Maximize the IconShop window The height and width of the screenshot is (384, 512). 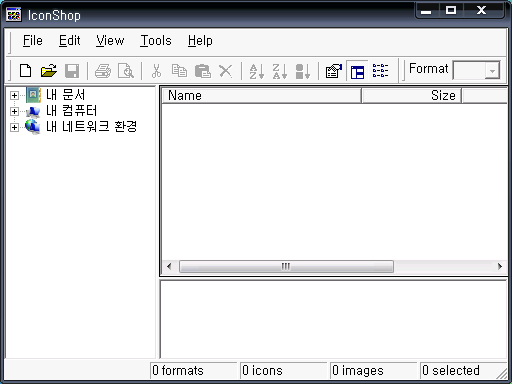(451, 11)
